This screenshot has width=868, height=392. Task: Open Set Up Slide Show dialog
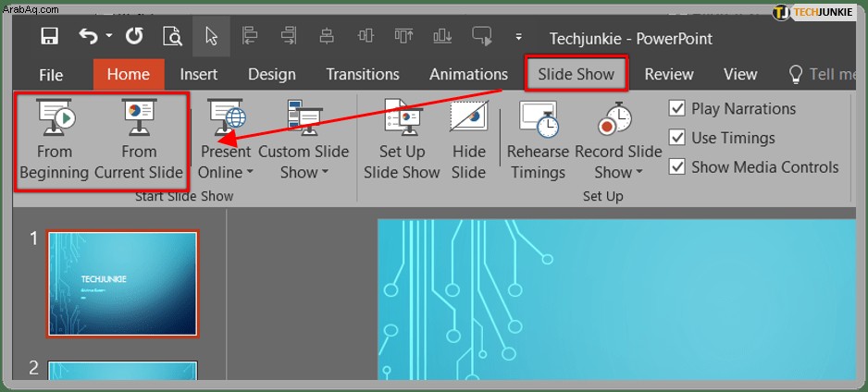[402, 141]
